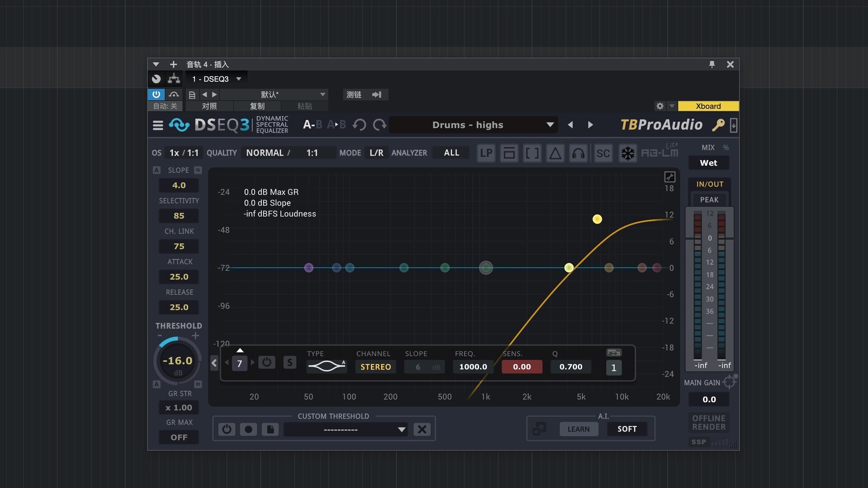
Task: Open license key icon
Action: click(x=718, y=125)
